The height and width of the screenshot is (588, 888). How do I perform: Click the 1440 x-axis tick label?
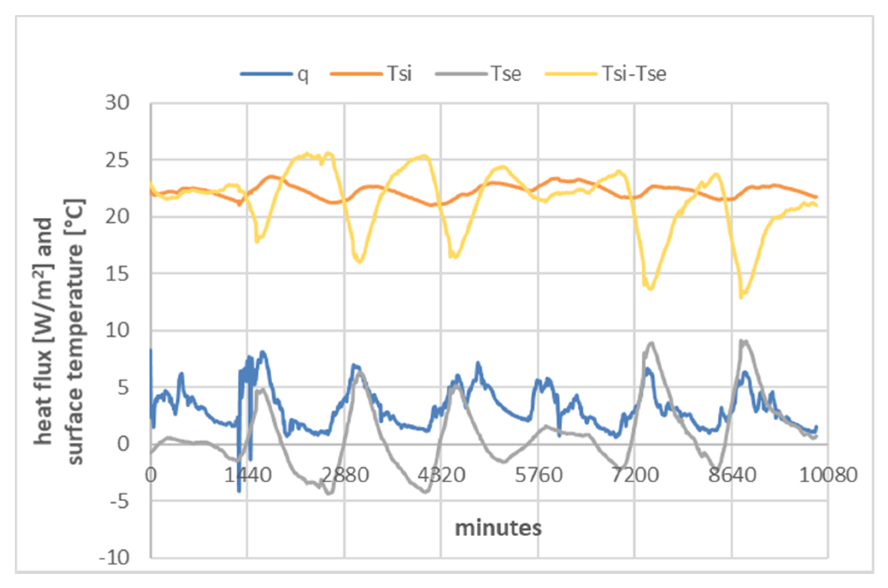(x=248, y=476)
